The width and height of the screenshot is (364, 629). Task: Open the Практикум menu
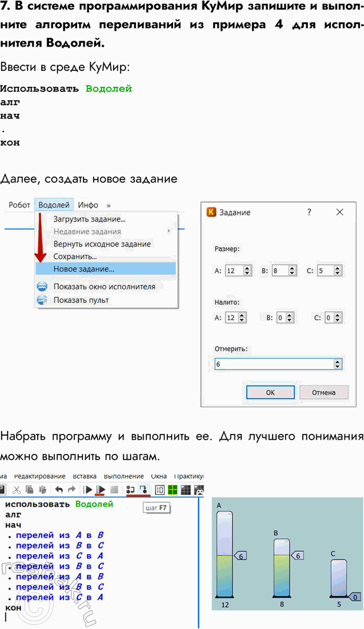pos(189,476)
